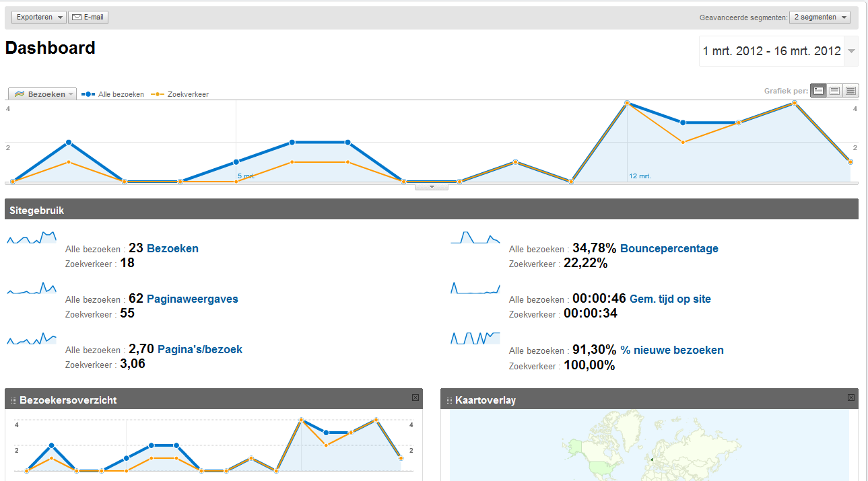Click the E-mail button

(88, 17)
